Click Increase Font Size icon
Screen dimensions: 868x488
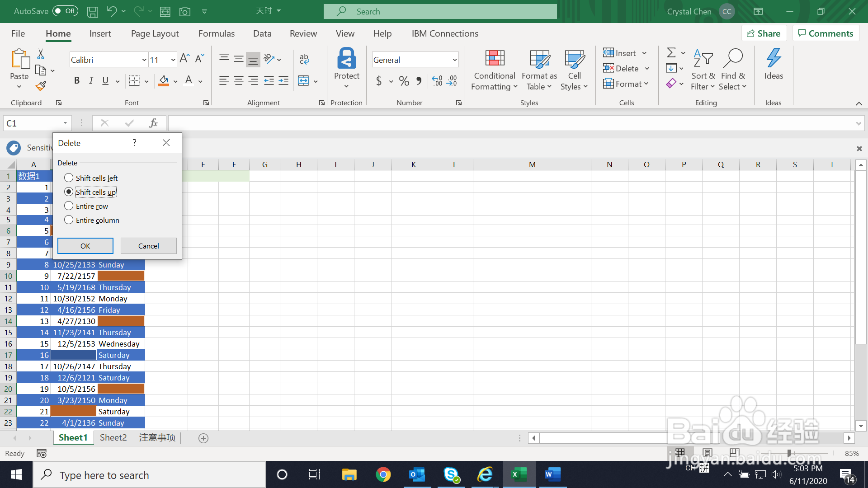click(x=184, y=59)
